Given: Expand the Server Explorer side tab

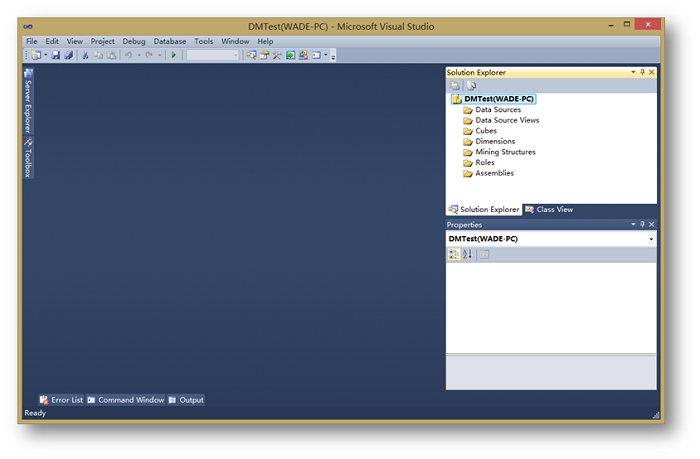Looking at the screenshot, I should pyautogui.click(x=28, y=101).
